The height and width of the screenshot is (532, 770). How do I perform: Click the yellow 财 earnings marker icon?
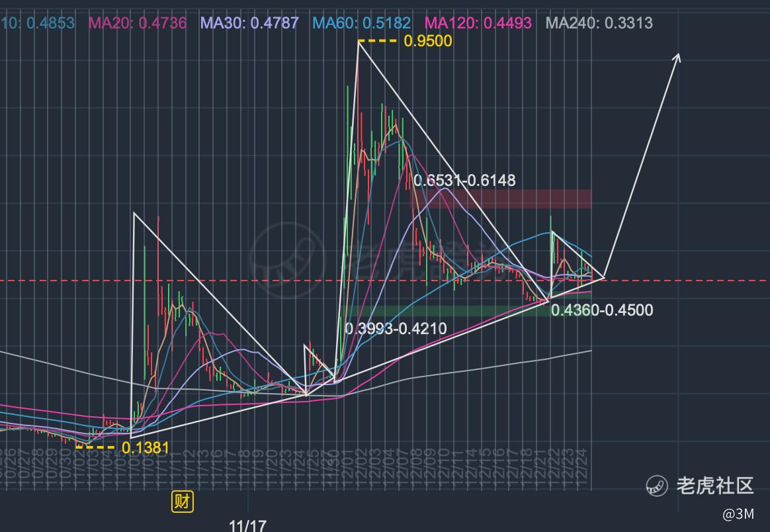point(182,502)
